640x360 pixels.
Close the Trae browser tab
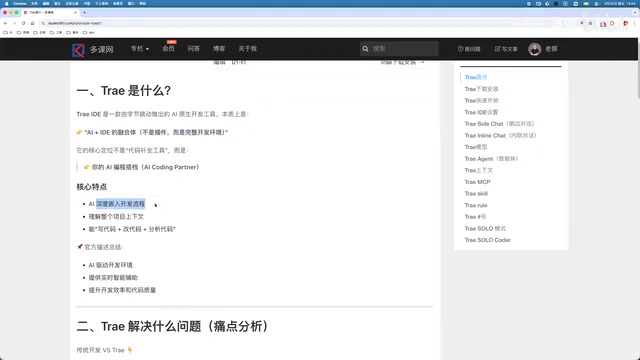coord(75,13)
